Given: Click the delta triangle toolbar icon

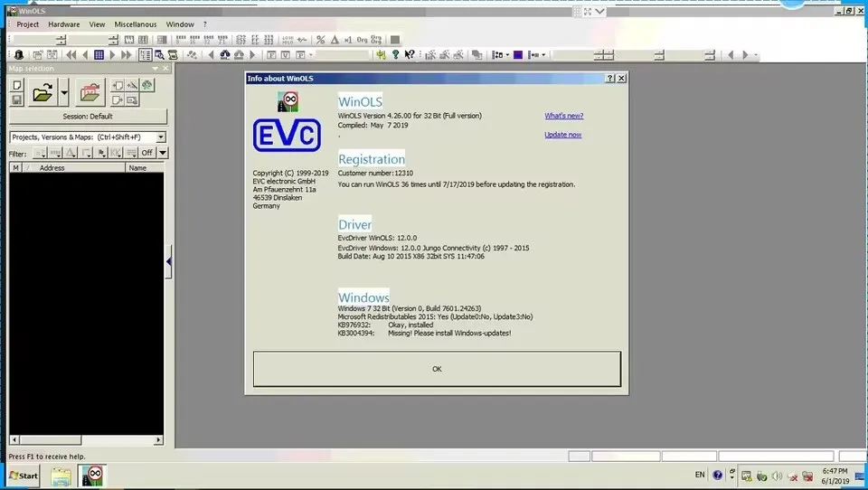Looking at the screenshot, I should click(x=335, y=40).
